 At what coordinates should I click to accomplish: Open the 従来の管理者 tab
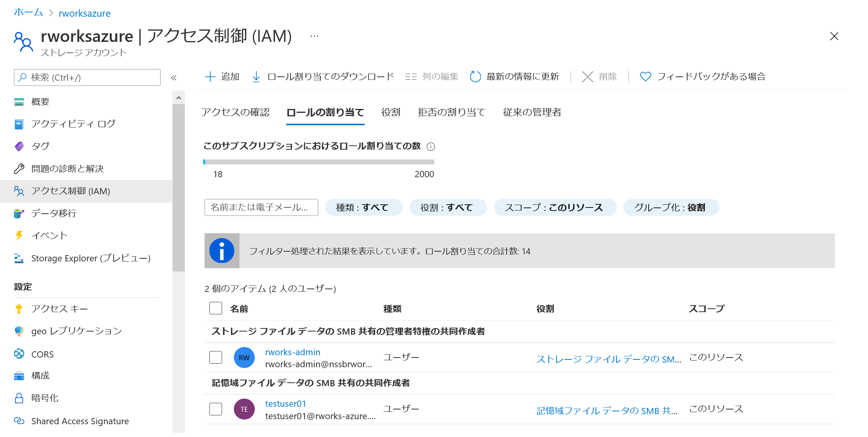pos(532,112)
